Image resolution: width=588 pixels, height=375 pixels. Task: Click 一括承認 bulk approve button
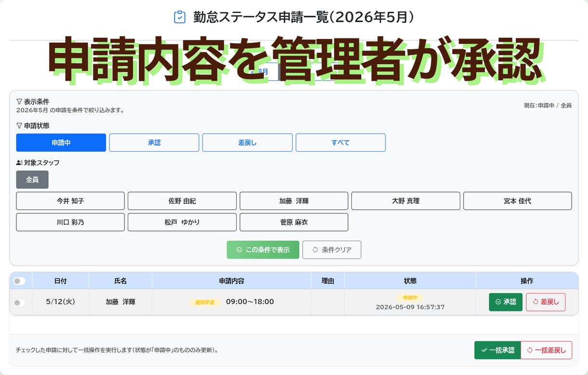(497, 350)
